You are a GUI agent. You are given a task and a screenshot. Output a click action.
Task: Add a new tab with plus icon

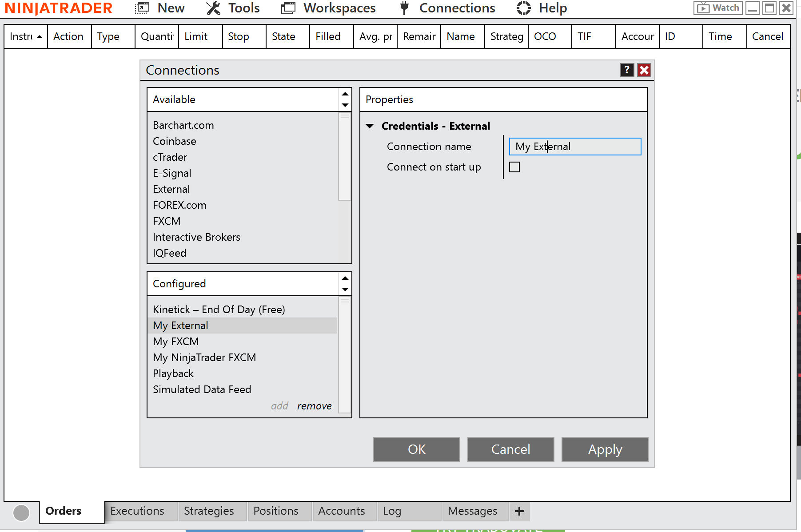point(519,511)
